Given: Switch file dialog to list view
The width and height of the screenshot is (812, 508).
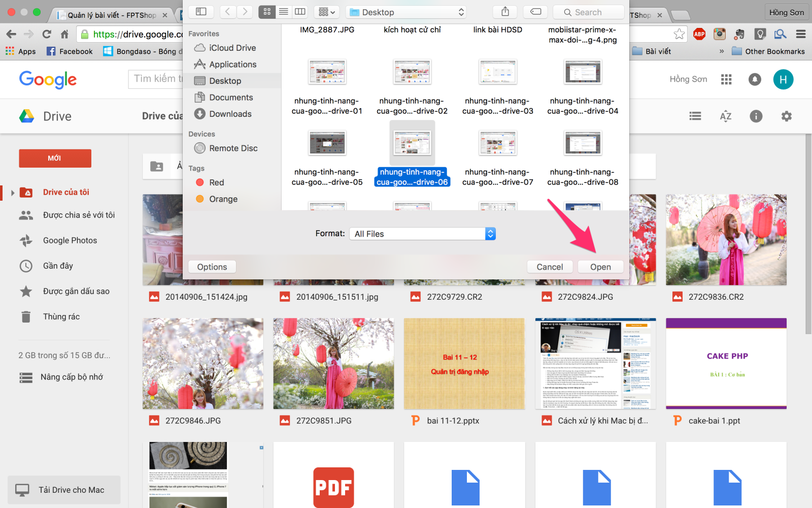Looking at the screenshot, I should click(283, 11).
